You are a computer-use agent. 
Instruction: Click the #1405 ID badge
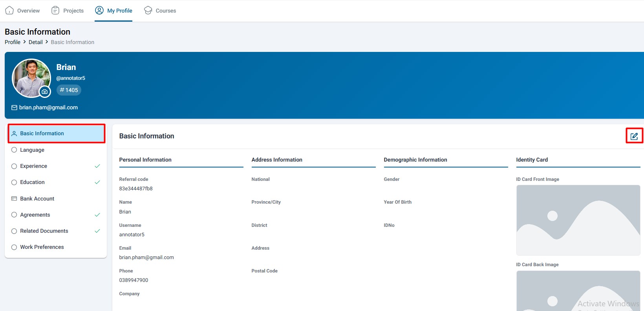69,90
